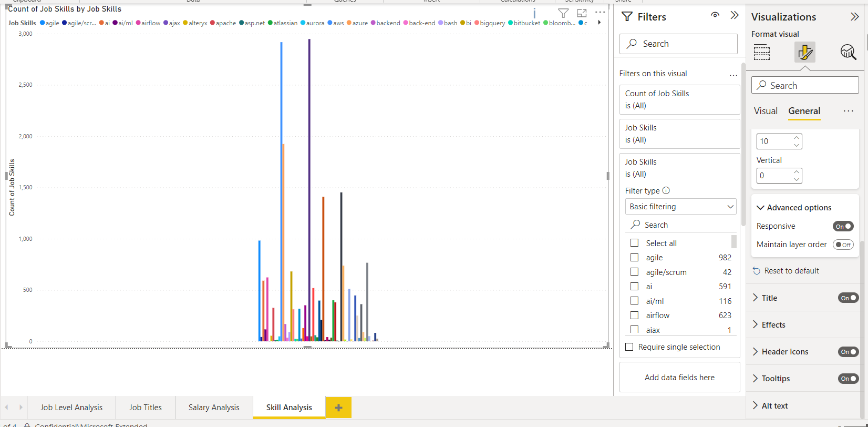Click Add data fields here
The image size is (868, 427).
679,378
